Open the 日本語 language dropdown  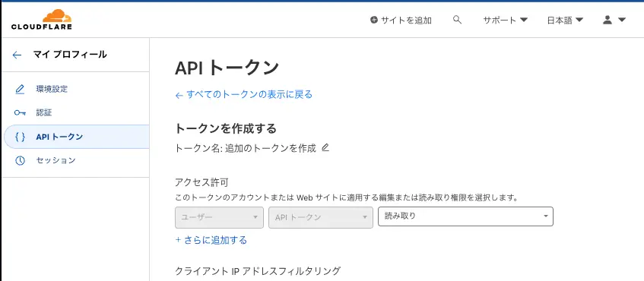[565, 20]
